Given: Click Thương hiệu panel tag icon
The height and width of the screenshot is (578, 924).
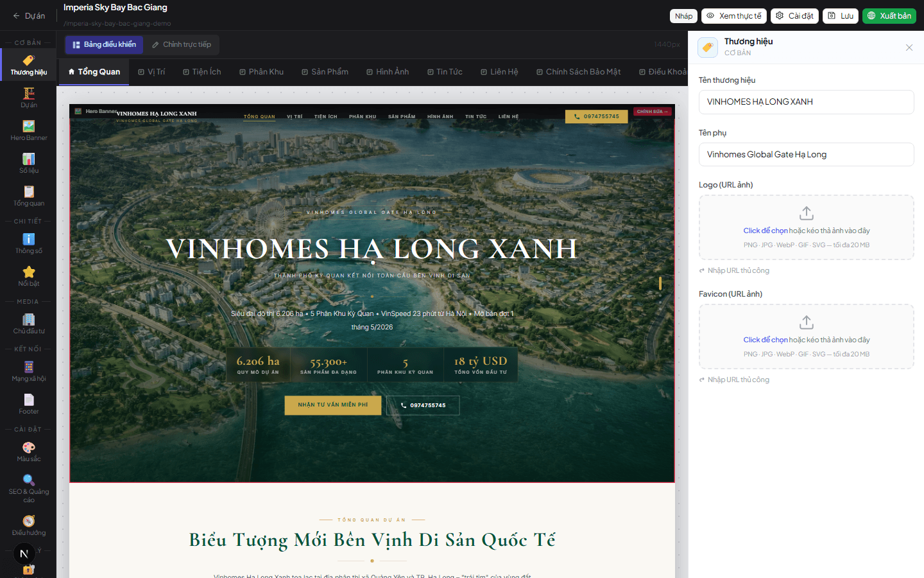Looking at the screenshot, I should [708, 48].
